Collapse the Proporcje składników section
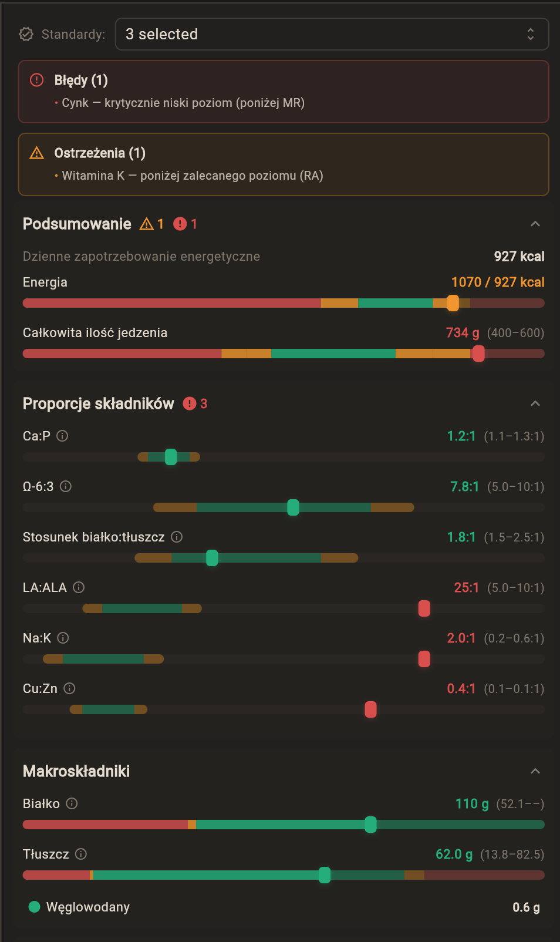The width and height of the screenshot is (560, 942). point(534,403)
